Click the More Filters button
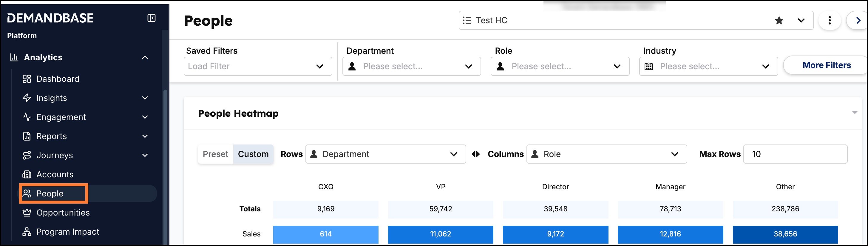This screenshot has height=246, width=868. [826, 65]
